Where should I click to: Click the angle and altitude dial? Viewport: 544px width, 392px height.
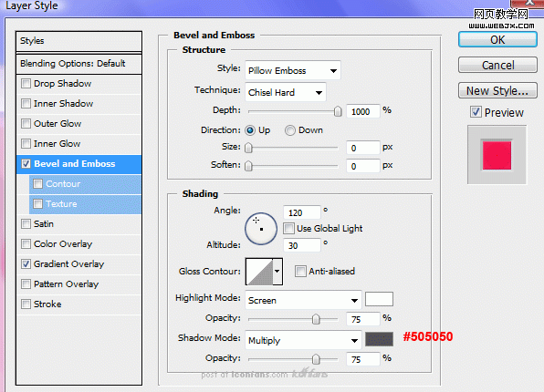(x=261, y=229)
